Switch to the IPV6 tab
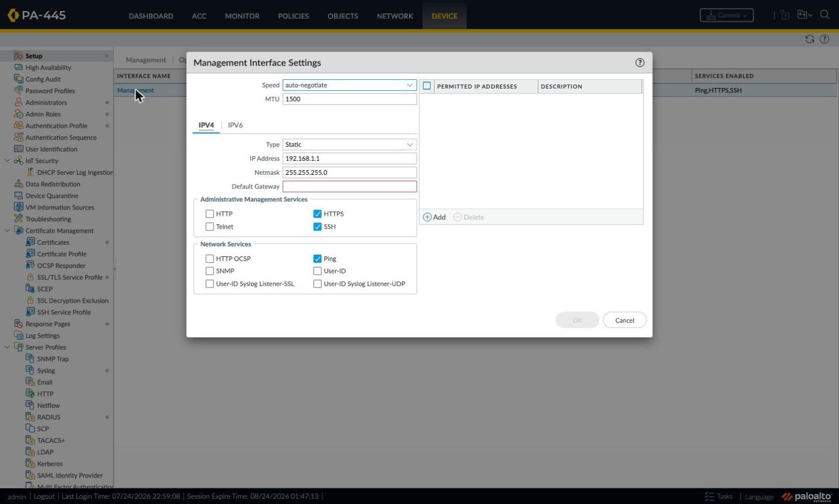 [235, 125]
